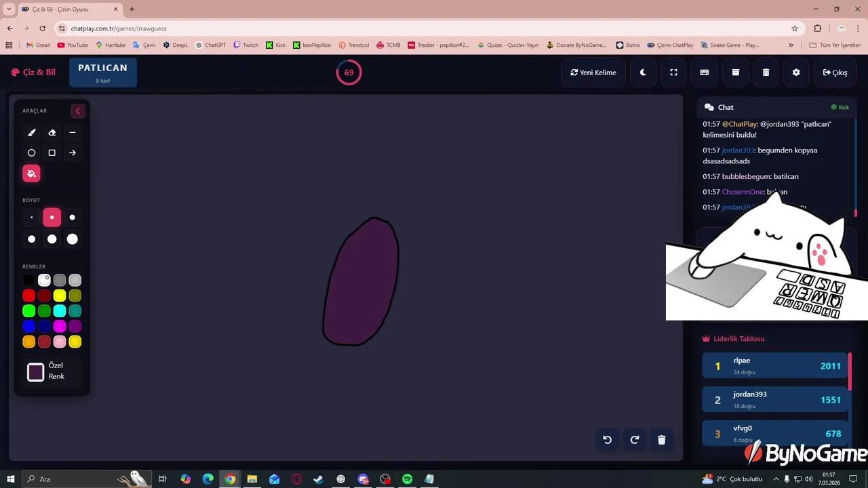
Task: Undo the last drawing stroke
Action: click(607, 440)
